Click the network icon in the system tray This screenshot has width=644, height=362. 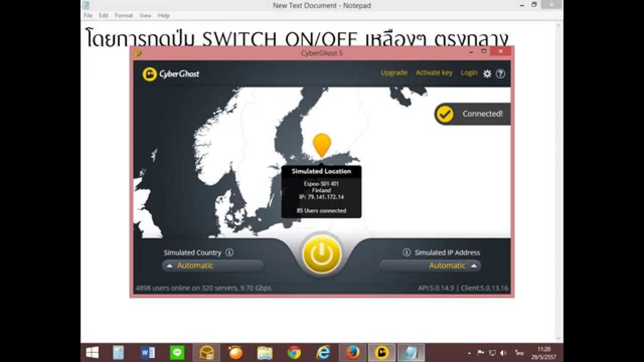click(x=492, y=353)
